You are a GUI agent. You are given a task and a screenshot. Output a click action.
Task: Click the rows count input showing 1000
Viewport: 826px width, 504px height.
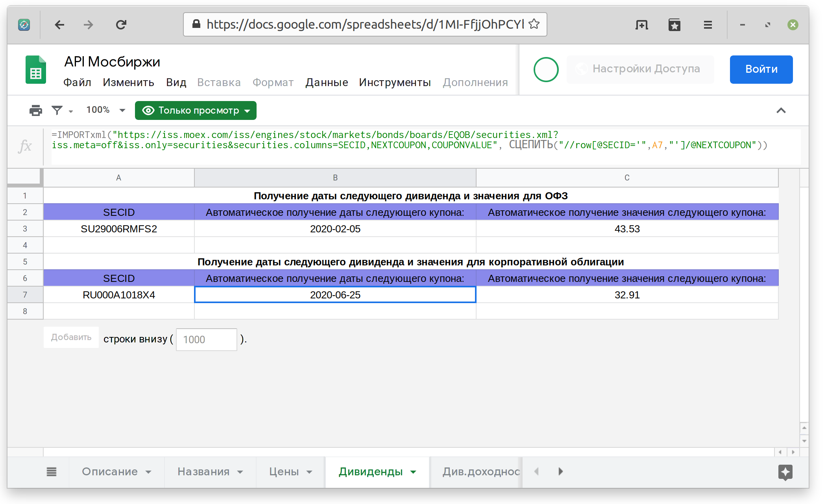pos(206,339)
